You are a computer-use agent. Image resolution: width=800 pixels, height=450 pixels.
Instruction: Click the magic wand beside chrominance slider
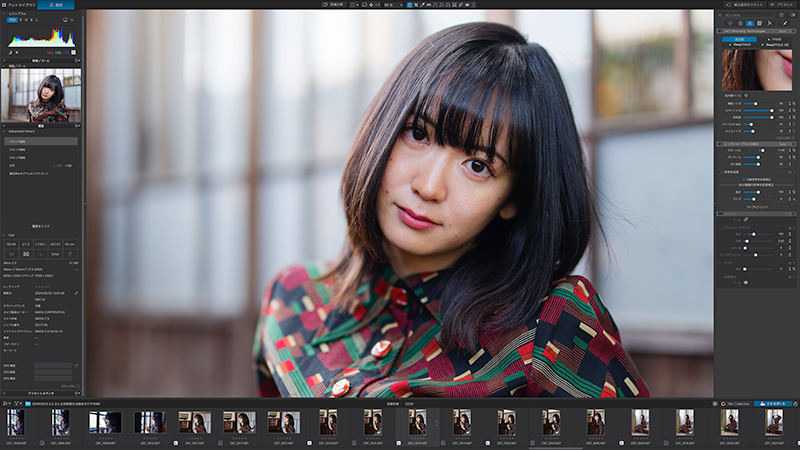tap(794, 110)
